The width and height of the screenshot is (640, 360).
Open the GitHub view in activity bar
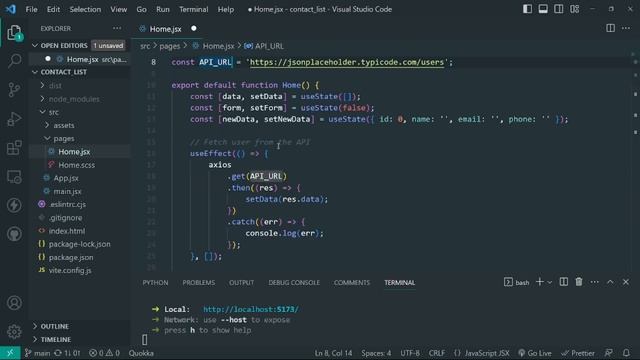coord(14,234)
